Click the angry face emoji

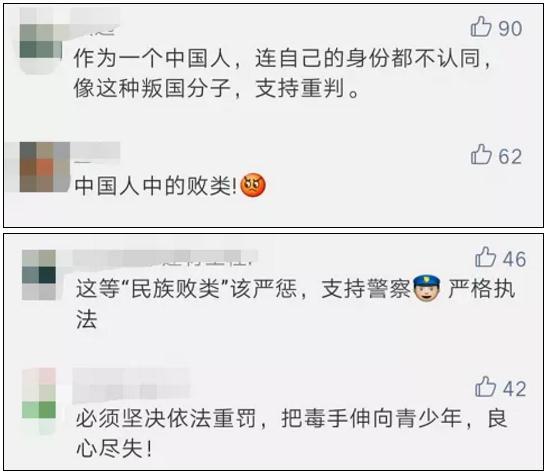[253, 185]
